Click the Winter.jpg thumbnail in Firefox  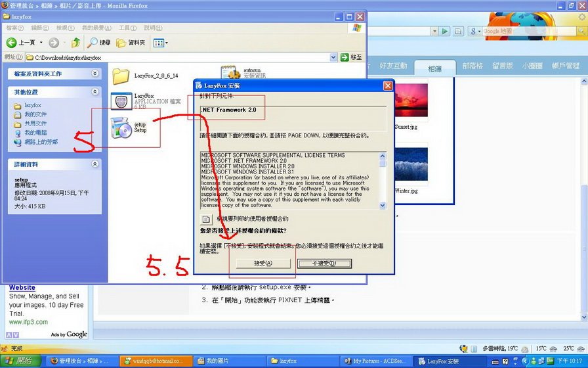tap(411, 164)
